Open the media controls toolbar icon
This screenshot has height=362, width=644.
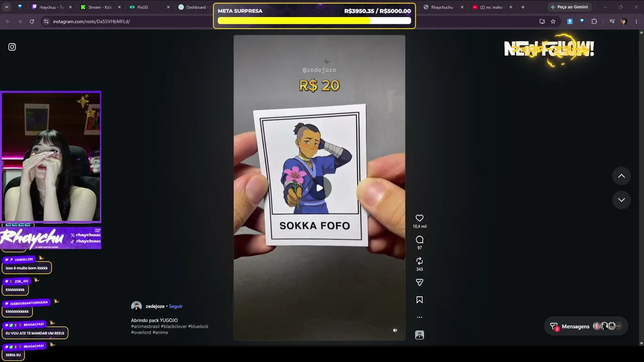click(x=612, y=21)
